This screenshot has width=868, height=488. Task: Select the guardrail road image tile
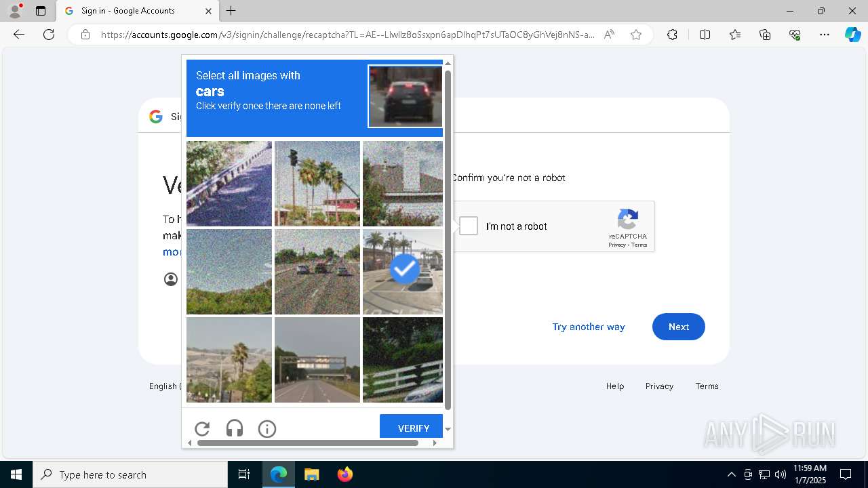click(x=229, y=184)
